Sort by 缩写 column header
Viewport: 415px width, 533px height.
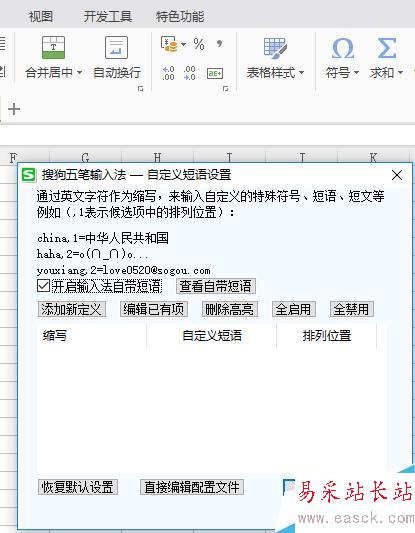(x=91, y=336)
